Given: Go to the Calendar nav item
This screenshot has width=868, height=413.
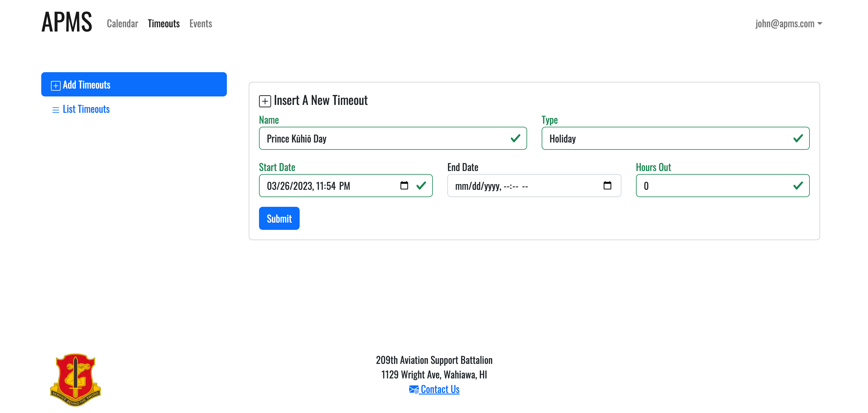Looking at the screenshot, I should (x=122, y=24).
